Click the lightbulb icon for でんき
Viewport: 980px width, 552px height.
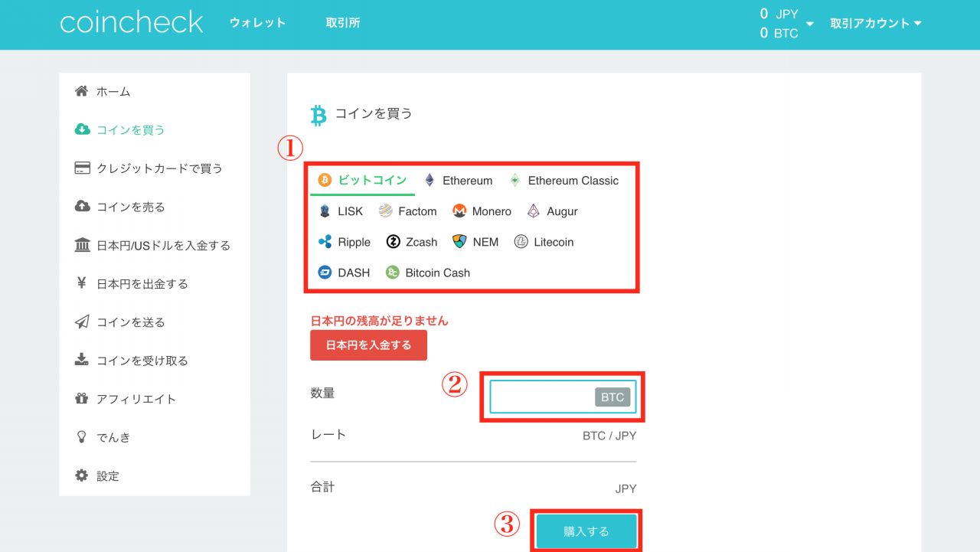point(81,436)
